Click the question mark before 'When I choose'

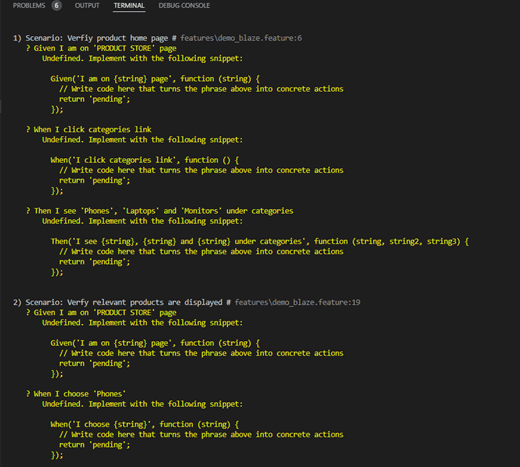pyautogui.click(x=28, y=394)
